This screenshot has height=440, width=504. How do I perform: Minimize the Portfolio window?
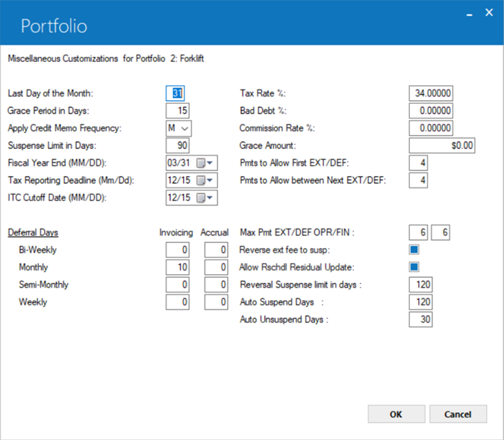pos(470,13)
